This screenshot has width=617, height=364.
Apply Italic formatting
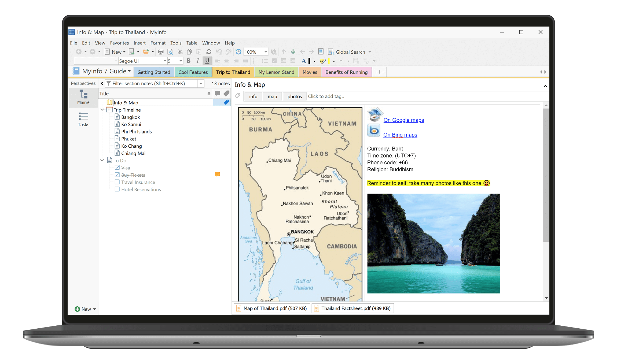[x=198, y=61]
